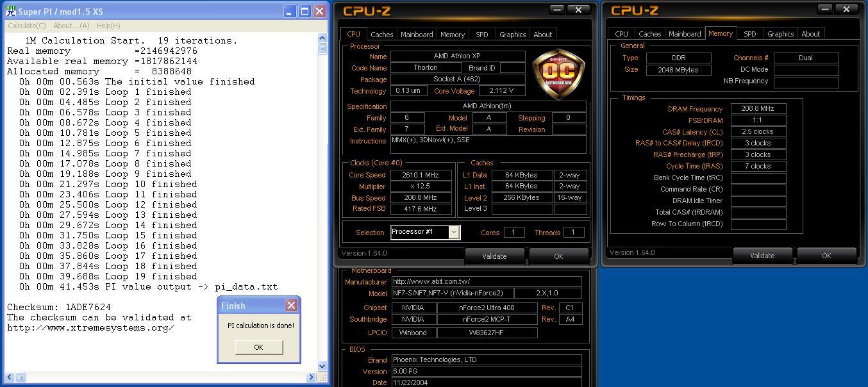Open Mainboard tab in right CPU-Z window
Viewport: 868px width, 387px height.
(685, 34)
